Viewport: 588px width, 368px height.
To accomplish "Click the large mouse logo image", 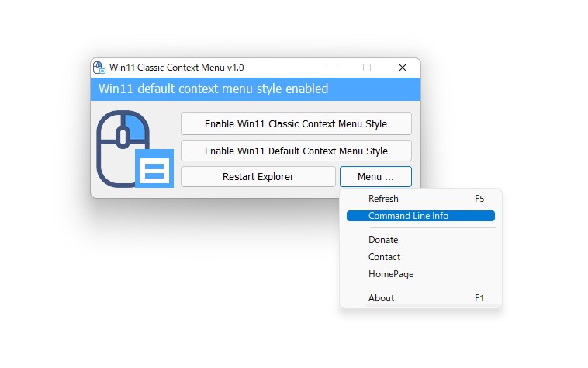I will pyautogui.click(x=135, y=149).
